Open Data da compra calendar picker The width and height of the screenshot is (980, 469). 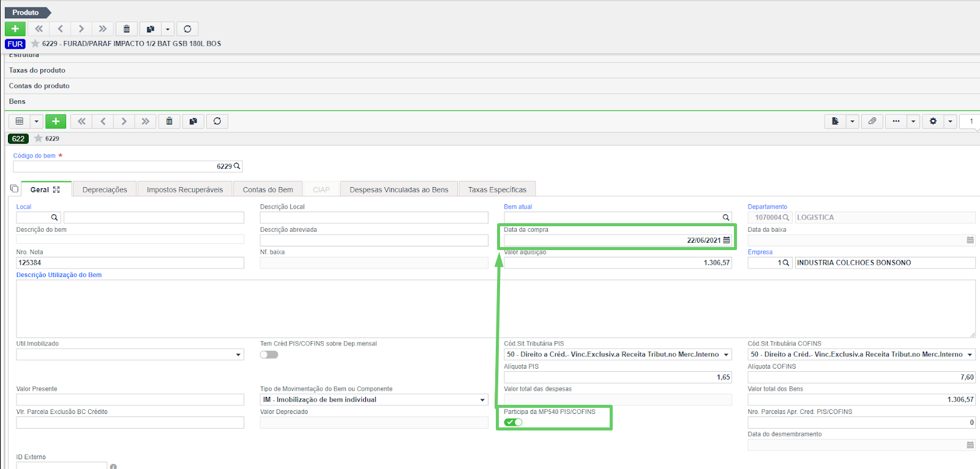[x=727, y=240]
